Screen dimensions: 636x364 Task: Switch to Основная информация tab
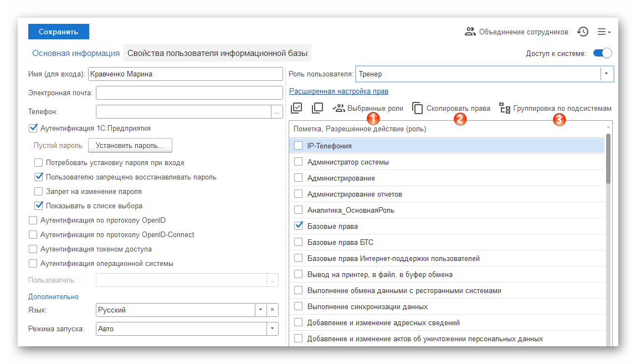(76, 54)
